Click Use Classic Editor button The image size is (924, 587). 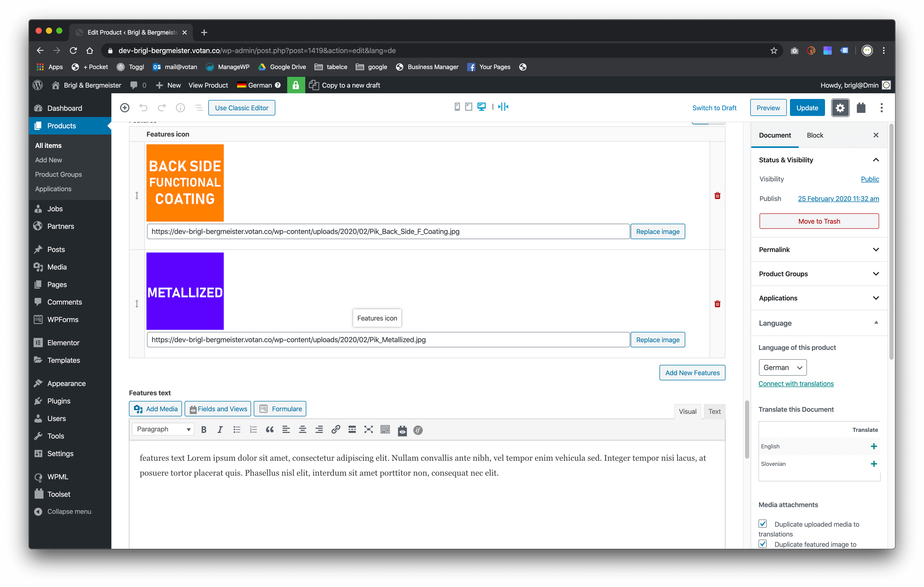241,108
